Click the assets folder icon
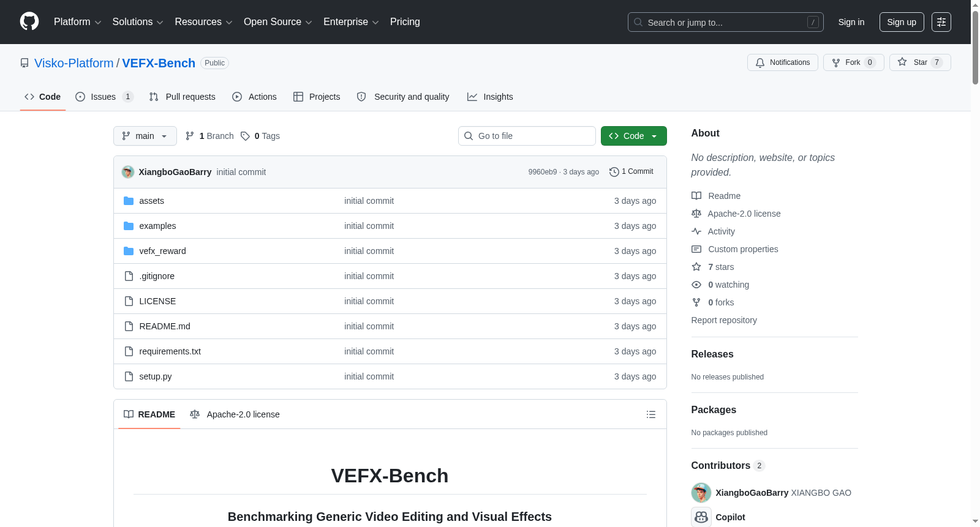 (x=129, y=201)
